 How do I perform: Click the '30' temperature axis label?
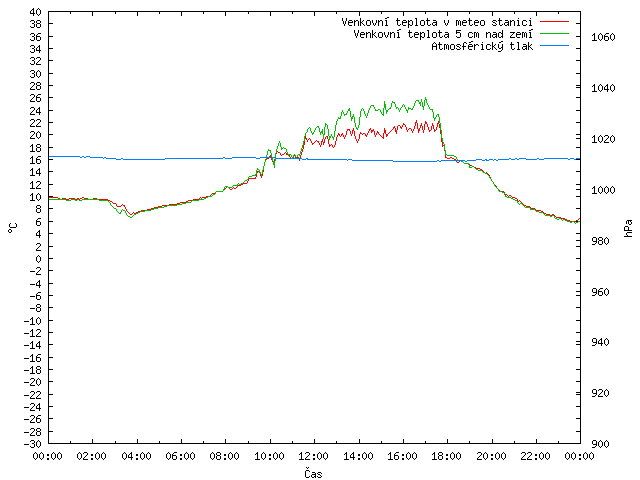pos(36,74)
